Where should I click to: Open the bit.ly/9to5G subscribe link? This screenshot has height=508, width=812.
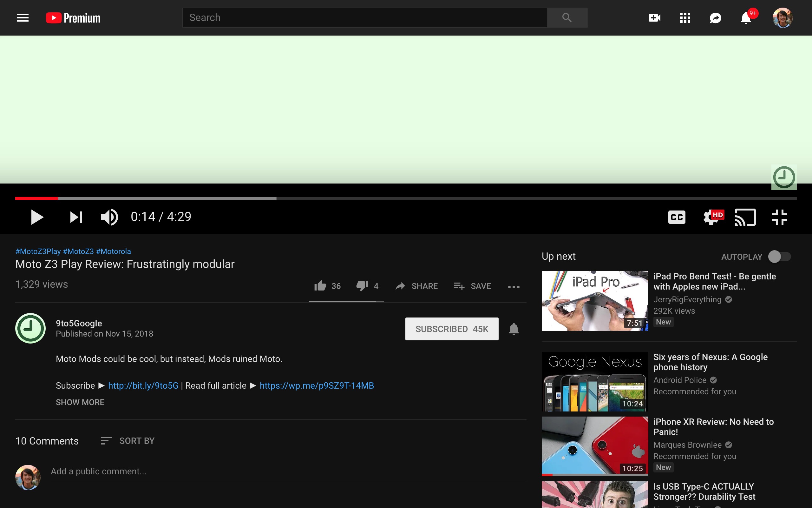click(x=143, y=385)
